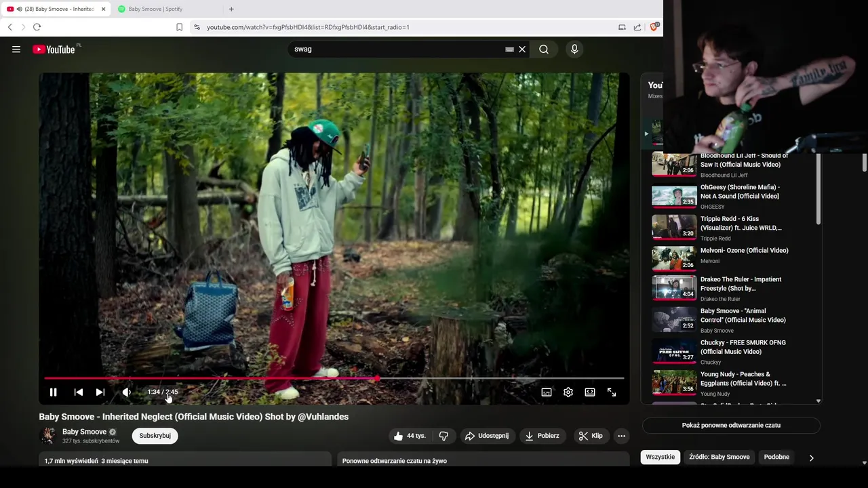Select the Podobne filter chip
868x488 pixels.
coord(776,457)
